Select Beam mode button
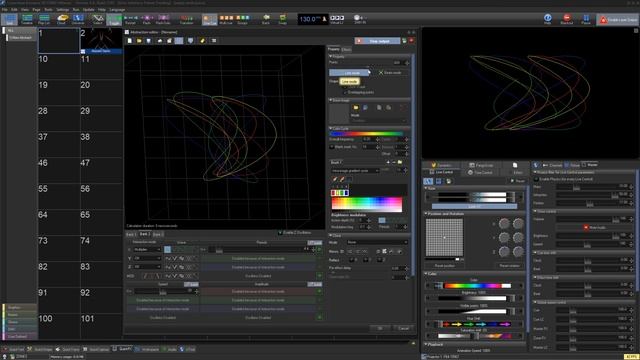Image resolution: width=640 pixels, height=360 pixels. pyautogui.click(x=389, y=73)
